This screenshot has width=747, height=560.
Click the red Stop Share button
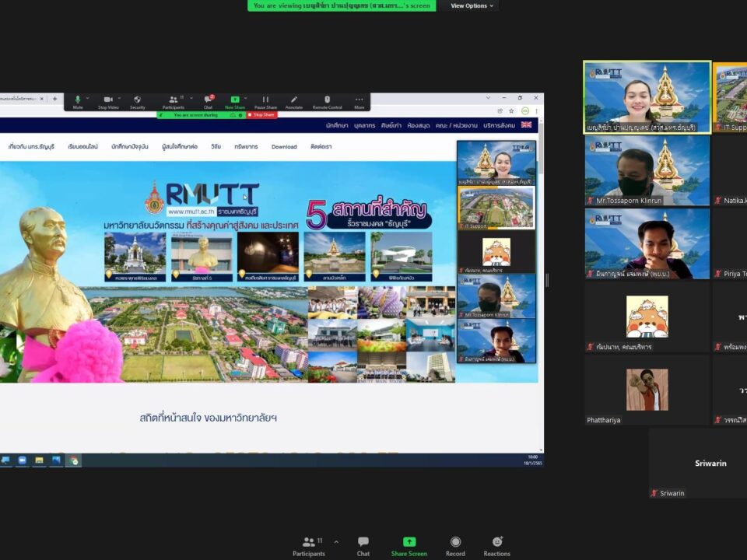(261, 115)
